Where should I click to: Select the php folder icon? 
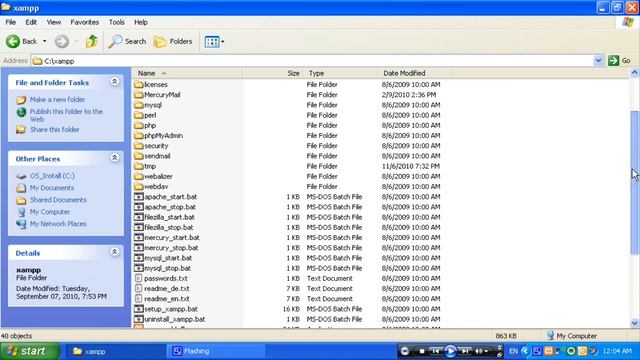click(x=139, y=125)
